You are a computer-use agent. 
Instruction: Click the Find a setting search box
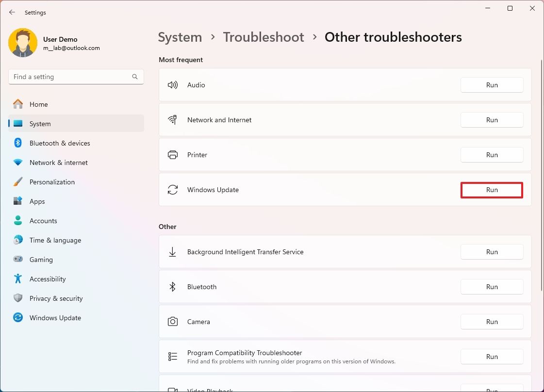[x=70, y=77]
